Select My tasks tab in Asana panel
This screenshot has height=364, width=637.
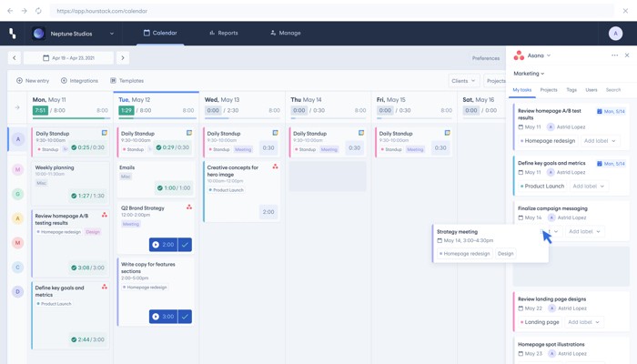click(x=522, y=90)
